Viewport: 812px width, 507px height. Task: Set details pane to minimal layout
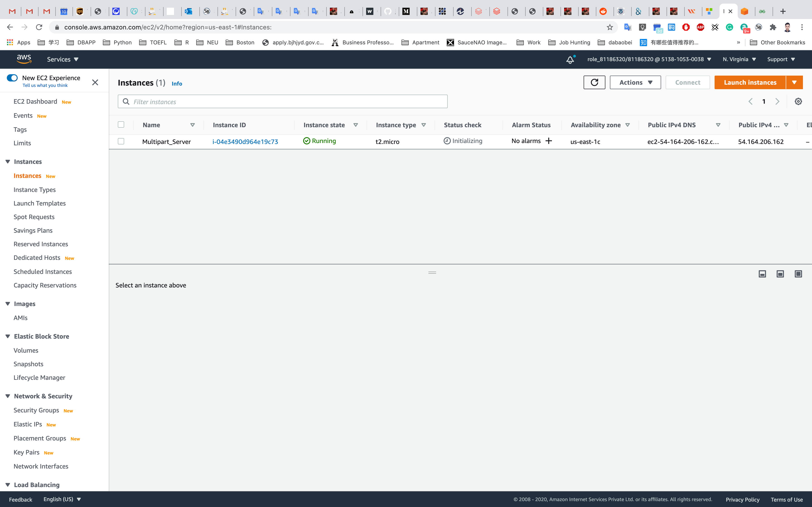762,274
